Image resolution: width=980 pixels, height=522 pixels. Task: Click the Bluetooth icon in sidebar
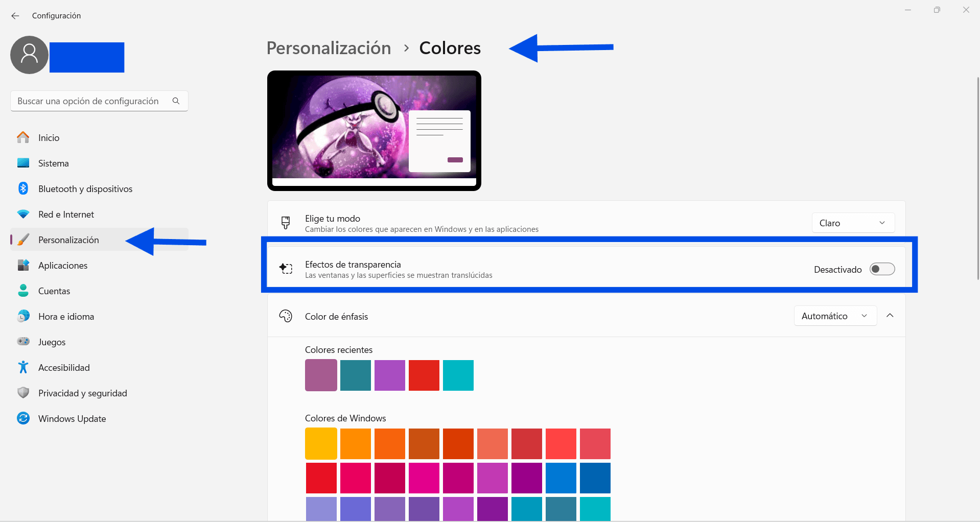pyautogui.click(x=23, y=188)
